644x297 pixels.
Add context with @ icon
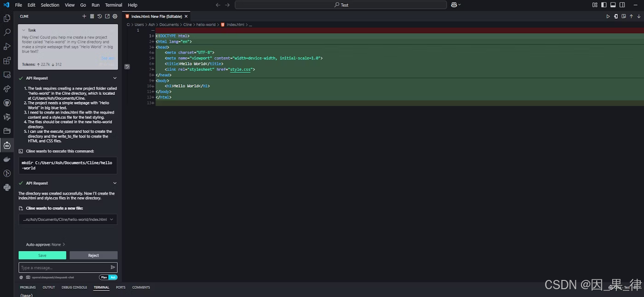[x=21, y=277]
